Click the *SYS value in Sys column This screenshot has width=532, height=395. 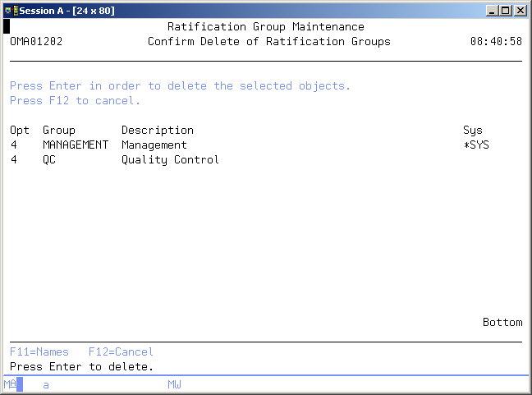tap(476, 145)
